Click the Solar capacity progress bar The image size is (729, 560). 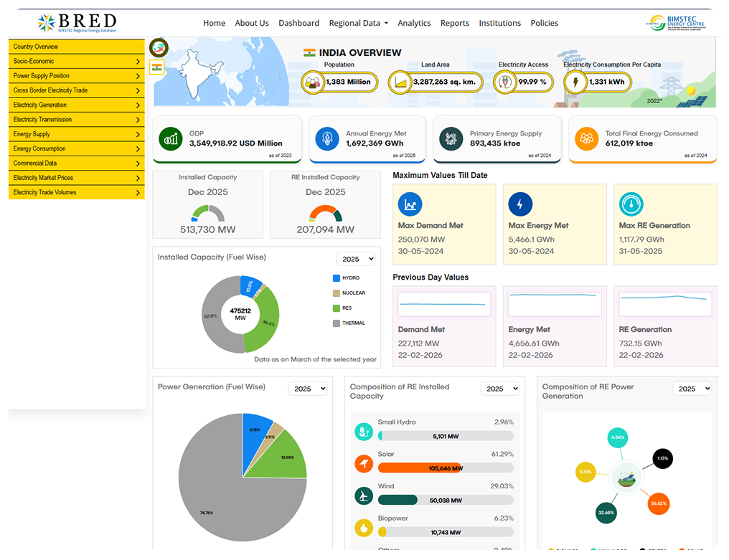[x=446, y=468]
